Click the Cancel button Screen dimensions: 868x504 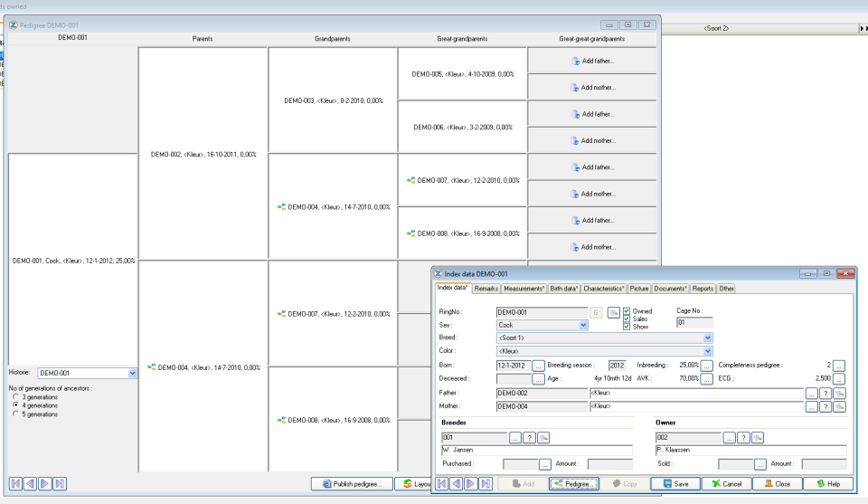pos(726,483)
